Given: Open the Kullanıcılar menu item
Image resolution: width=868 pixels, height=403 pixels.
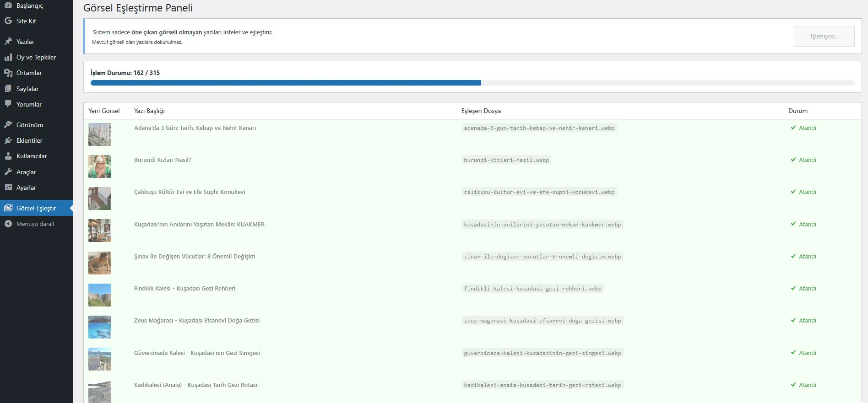Looking at the screenshot, I should point(32,156).
